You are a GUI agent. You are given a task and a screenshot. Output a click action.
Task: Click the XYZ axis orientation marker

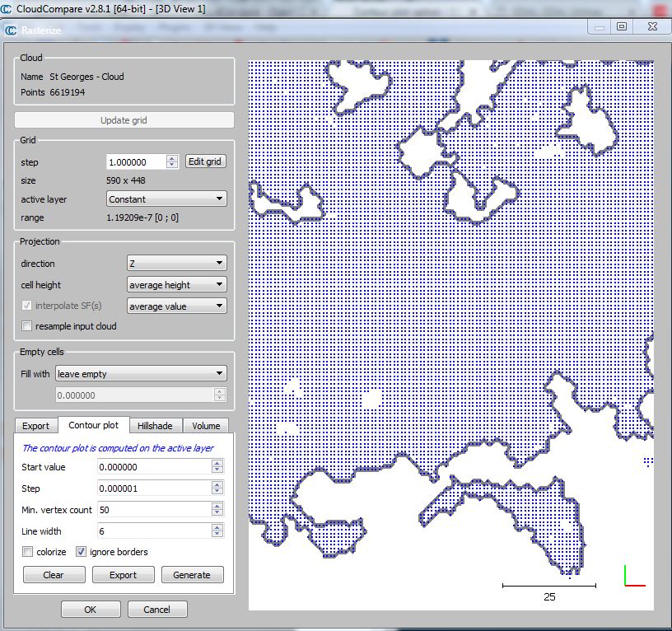coord(633,577)
